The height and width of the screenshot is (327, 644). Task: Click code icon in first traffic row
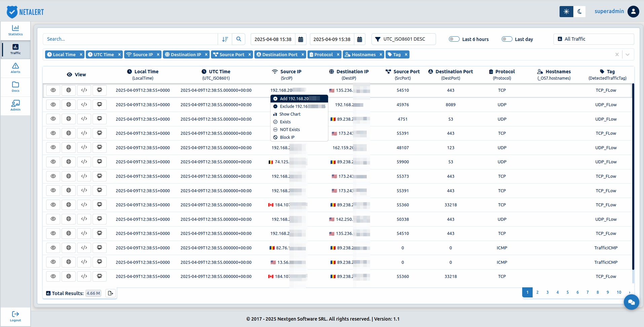coord(84,90)
